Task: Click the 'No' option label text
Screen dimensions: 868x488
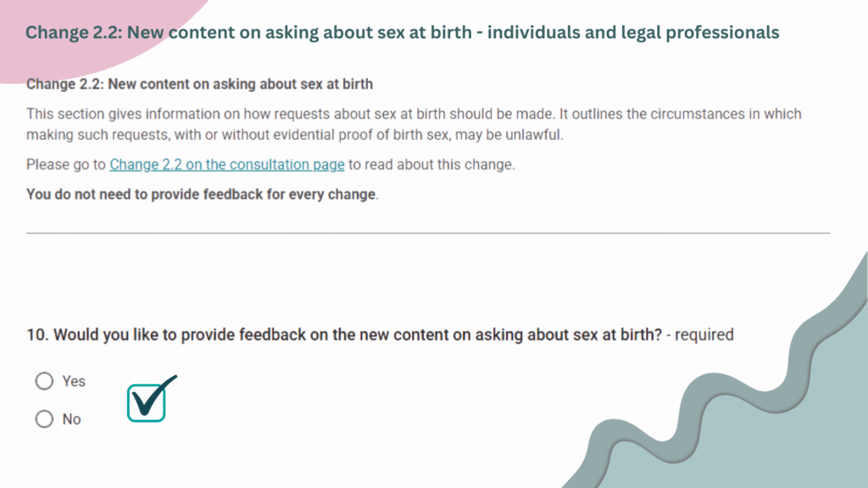Action: pyautogui.click(x=71, y=419)
